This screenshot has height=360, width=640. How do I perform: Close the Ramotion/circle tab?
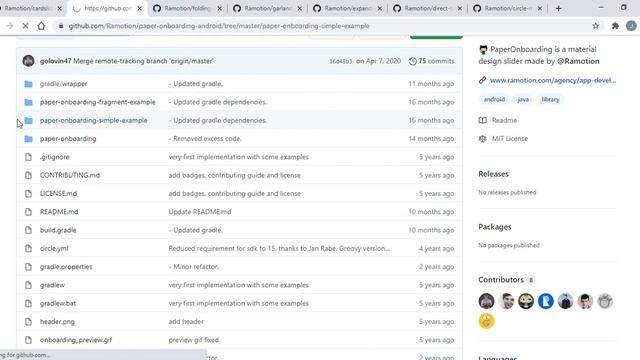click(540, 8)
